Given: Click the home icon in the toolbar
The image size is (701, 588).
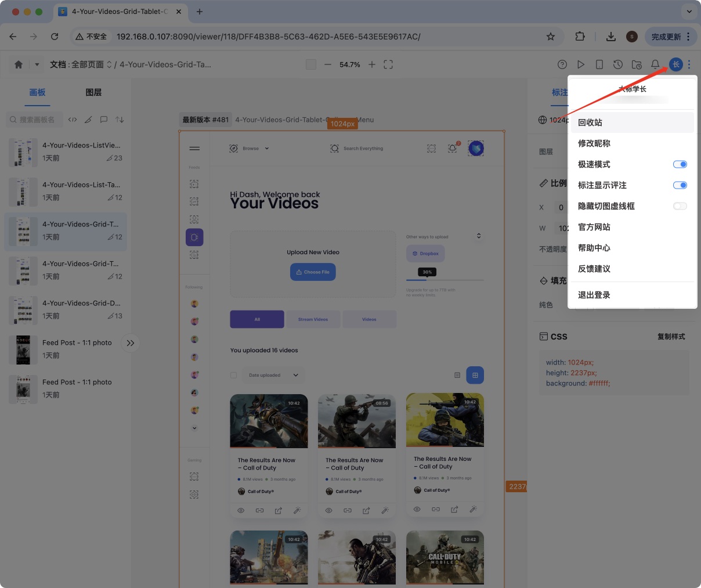Looking at the screenshot, I should pyautogui.click(x=19, y=64).
